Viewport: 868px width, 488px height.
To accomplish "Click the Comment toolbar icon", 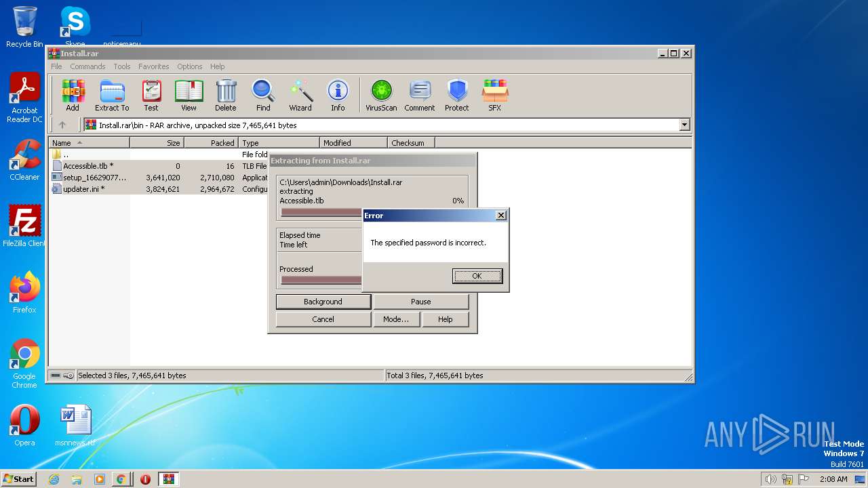I will [x=420, y=95].
